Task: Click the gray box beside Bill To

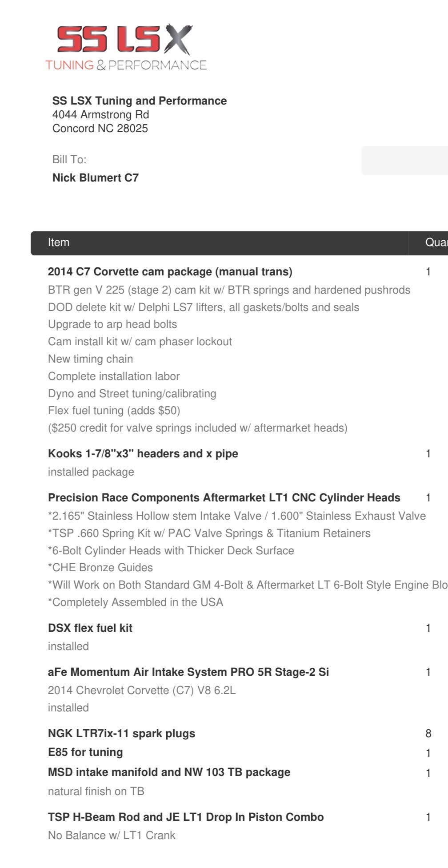Action: (404, 160)
